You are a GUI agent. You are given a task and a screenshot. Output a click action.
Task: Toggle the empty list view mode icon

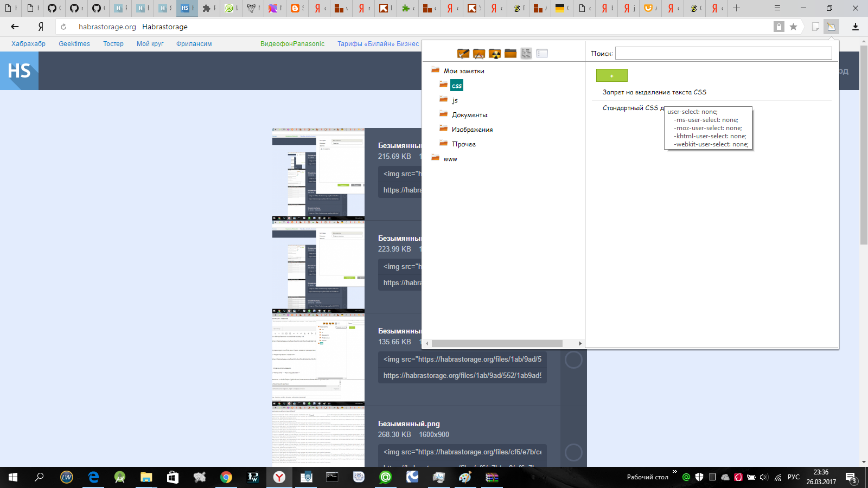[541, 53]
